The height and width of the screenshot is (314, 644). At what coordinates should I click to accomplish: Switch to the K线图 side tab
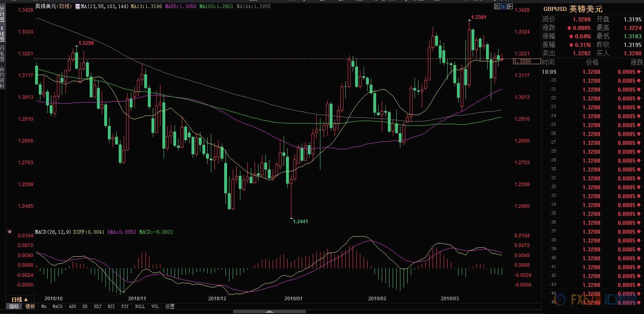coord(2,34)
